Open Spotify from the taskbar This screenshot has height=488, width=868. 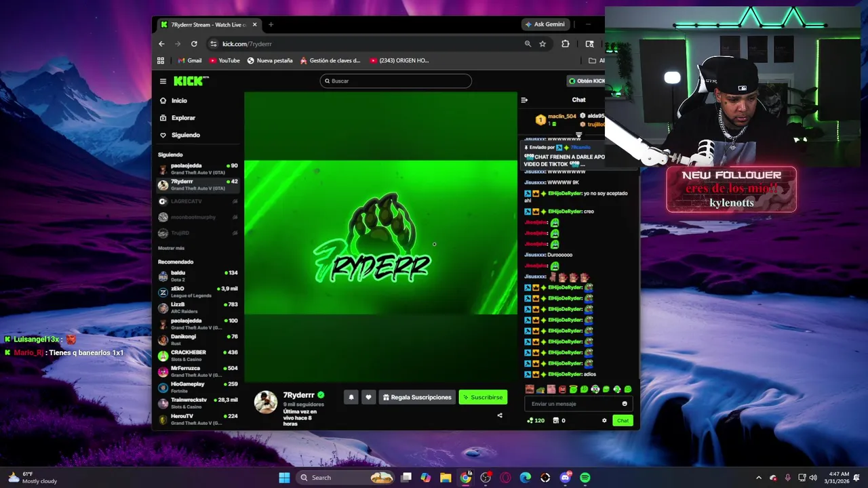click(585, 478)
